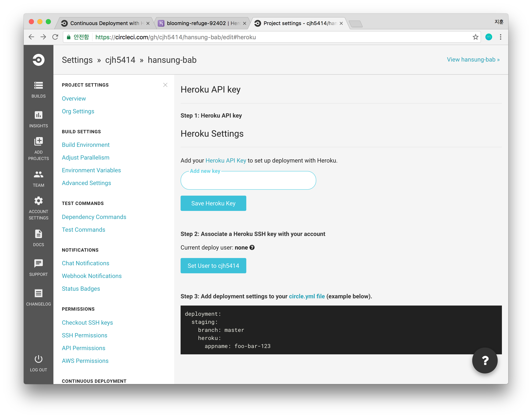
Task: Bookmark this page with the star icon
Action: point(475,37)
